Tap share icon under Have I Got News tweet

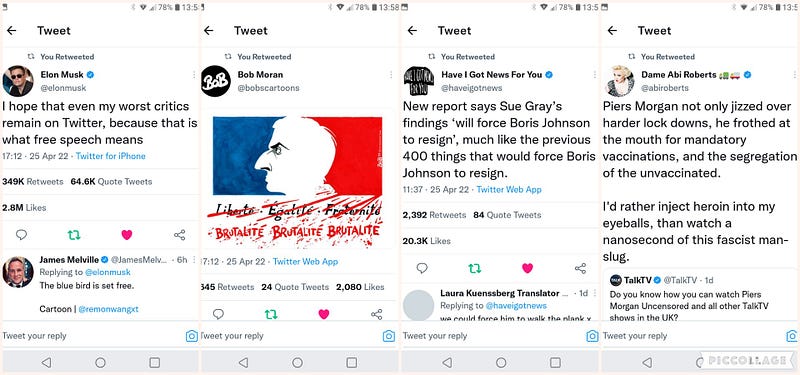click(x=580, y=268)
